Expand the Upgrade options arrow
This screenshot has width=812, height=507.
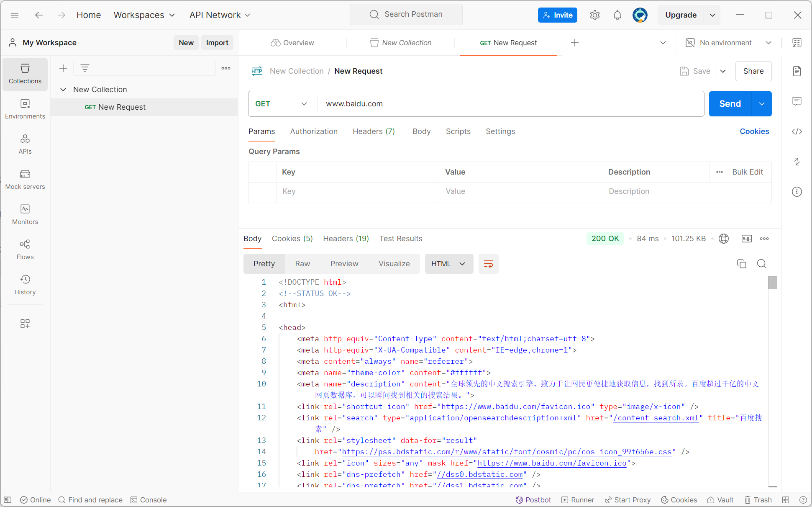(712, 15)
